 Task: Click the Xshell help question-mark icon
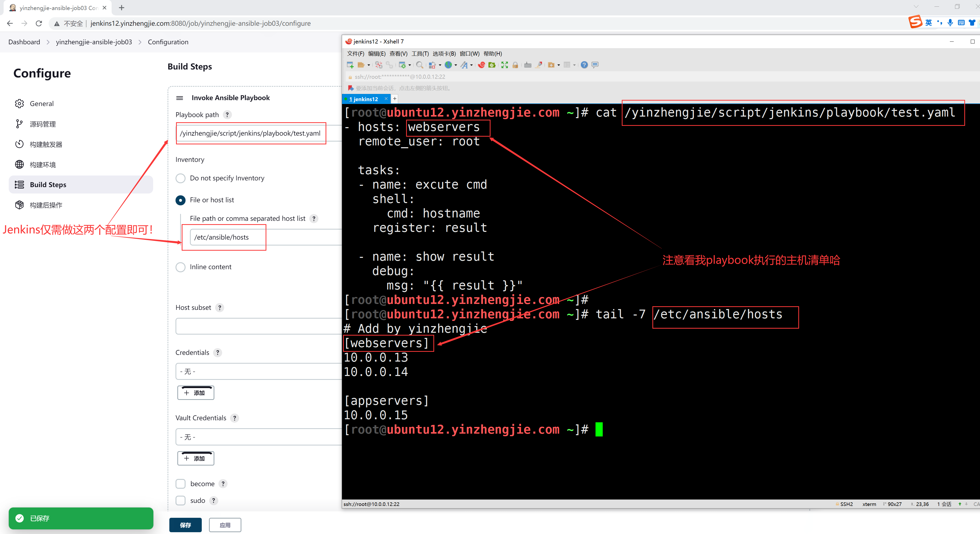pos(584,65)
